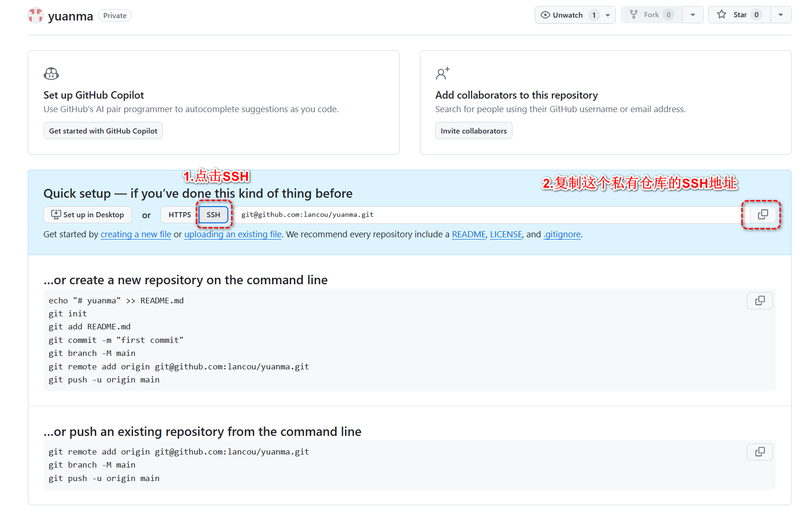Switch clone URL to SSH

click(x=213, y=214)
